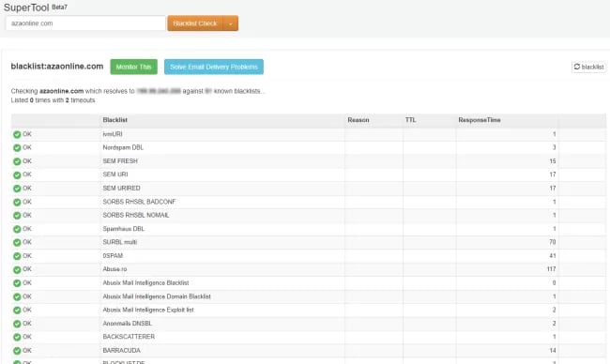Click the Listed 0 times with 2 timeouts line

[53, 100]
